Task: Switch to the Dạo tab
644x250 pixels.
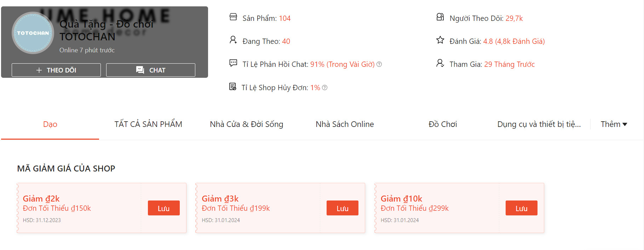Action: (50, 124)
